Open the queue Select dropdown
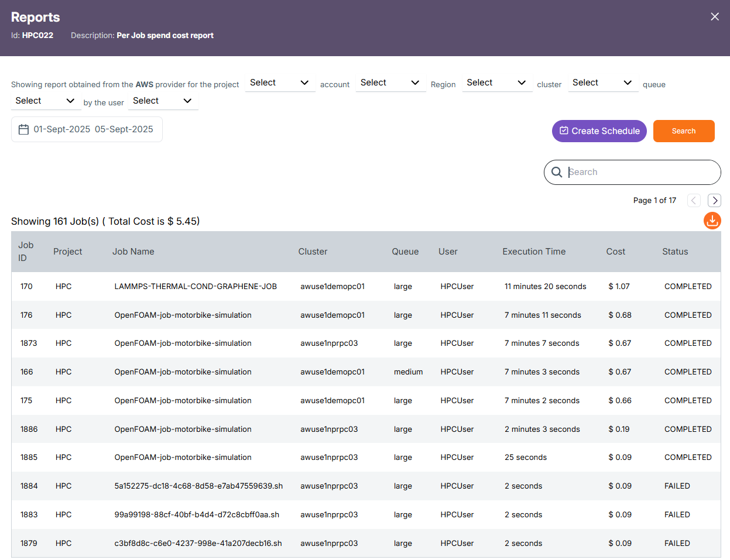The width and height of the screenshot is (730, 560). coord(46,101)
